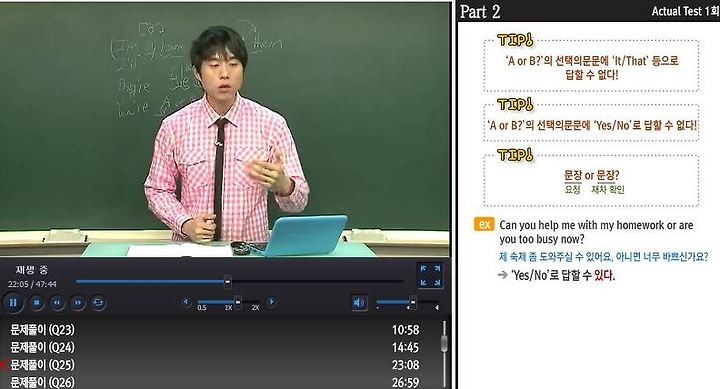
Task: Stop the video playback
Action: (x=37, y=303)
